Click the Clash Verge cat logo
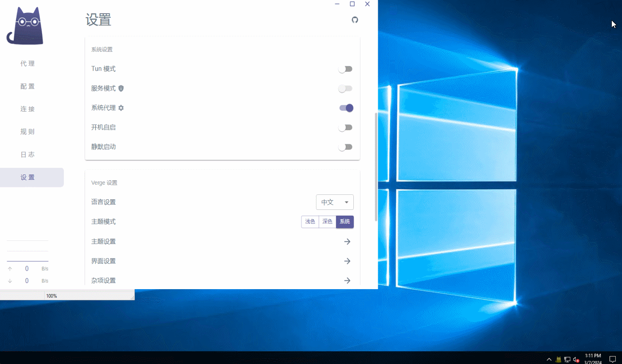Screen dimensions: 622x364 [x=25, y=26]
